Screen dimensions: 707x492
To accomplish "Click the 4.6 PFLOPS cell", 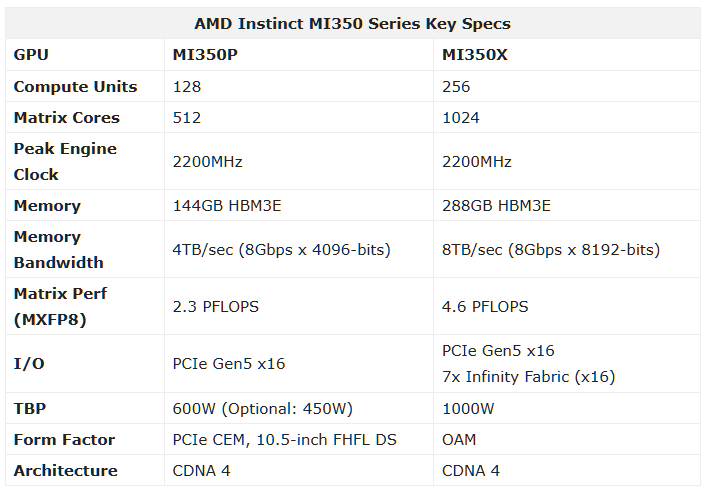I will pyautogui.click(x=485, y=307).
